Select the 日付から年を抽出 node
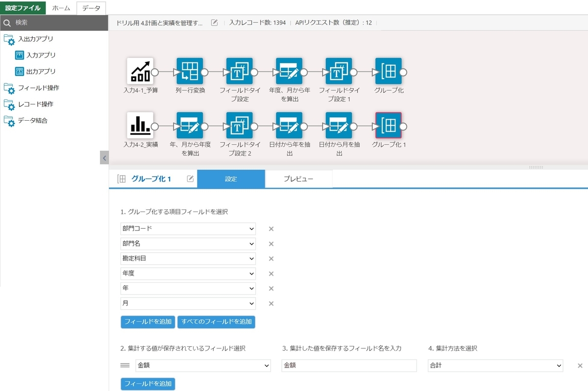This screenshot has width=588, height=391. click(289, 126)
